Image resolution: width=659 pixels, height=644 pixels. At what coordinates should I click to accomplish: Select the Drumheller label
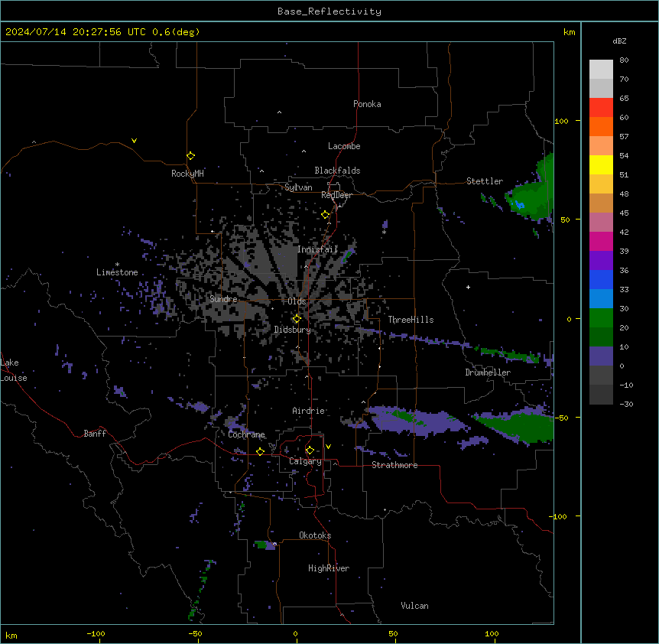click(488, 372)
